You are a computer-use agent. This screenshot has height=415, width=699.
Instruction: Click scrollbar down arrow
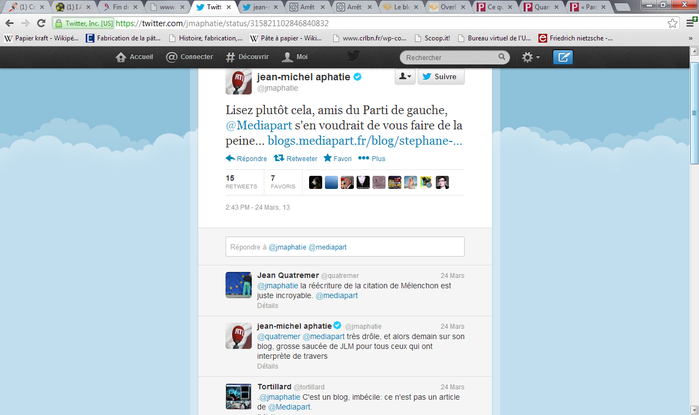[694, 409]
